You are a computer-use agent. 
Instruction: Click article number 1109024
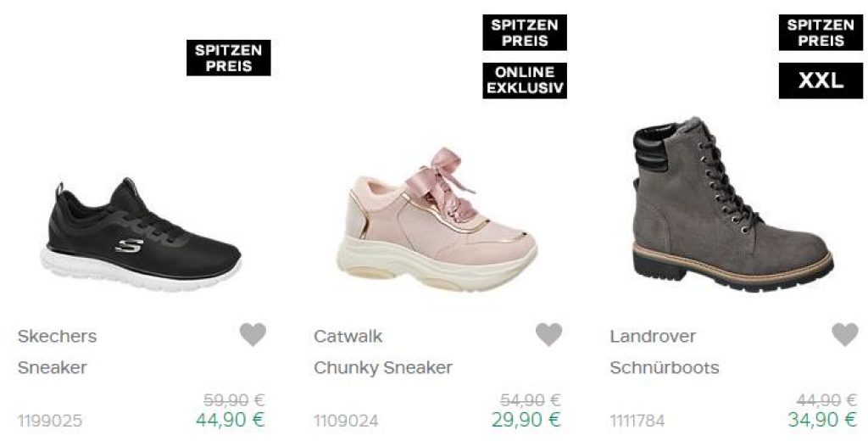346,421
